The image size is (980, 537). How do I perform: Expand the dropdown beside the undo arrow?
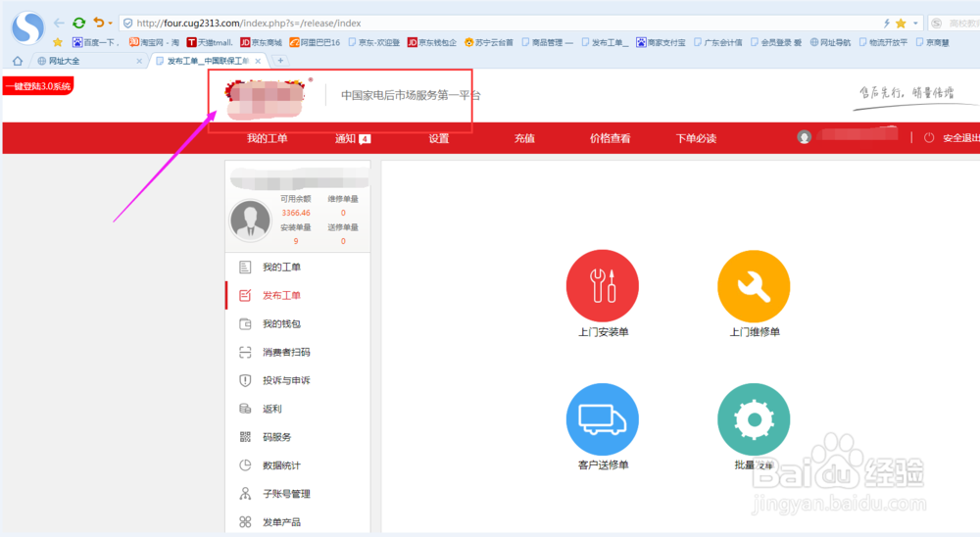point(111,24)
